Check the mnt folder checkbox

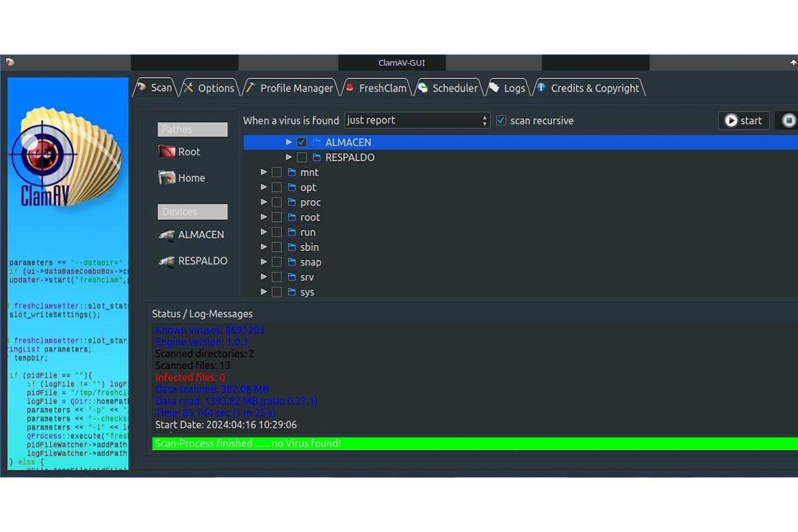[x=277, y=172]
